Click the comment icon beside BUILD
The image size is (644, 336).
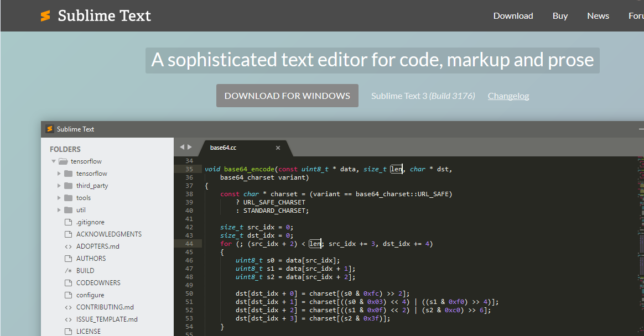[68, 271]
